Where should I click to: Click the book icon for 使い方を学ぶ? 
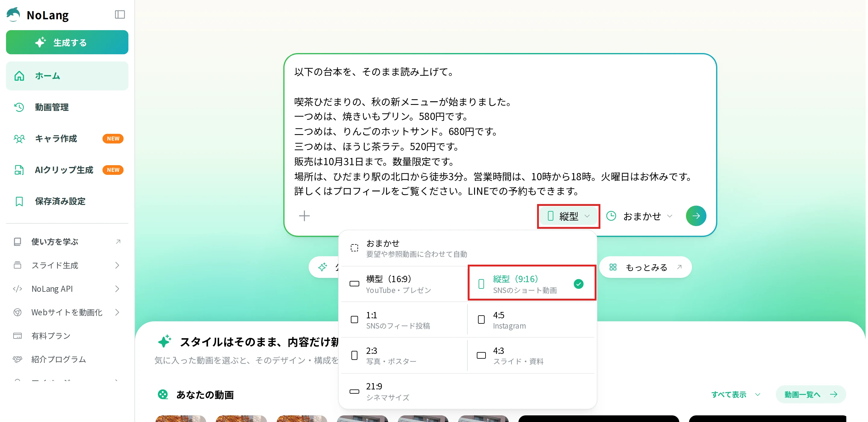17,242
